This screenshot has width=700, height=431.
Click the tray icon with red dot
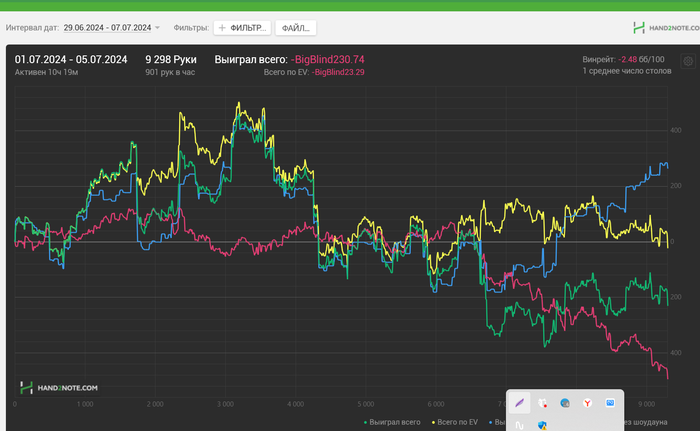pos(542,403)
